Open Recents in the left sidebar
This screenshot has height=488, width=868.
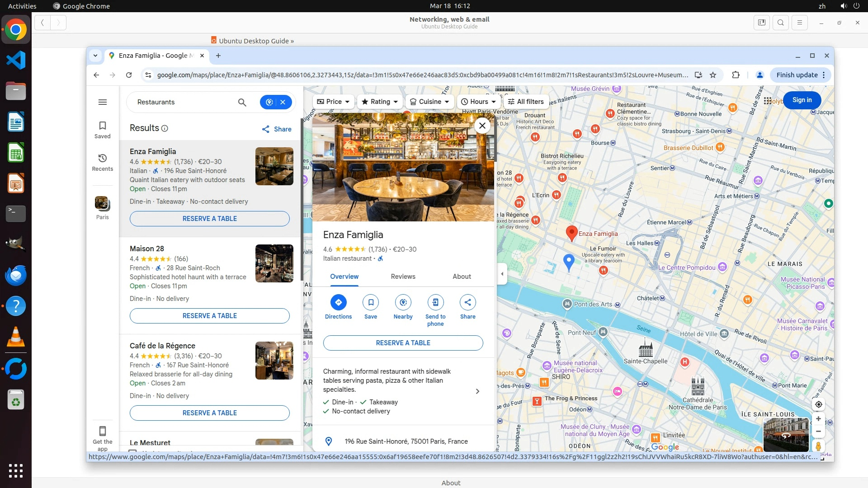click(103, 162)
